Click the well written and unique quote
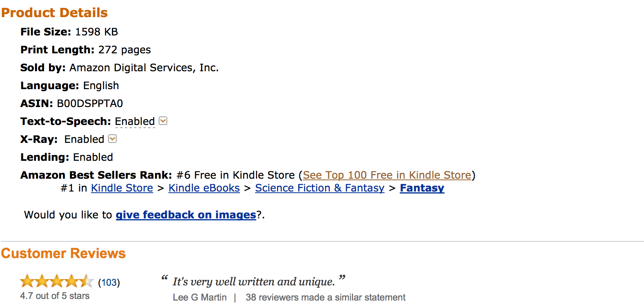Image resolution: width=644 pixels, height=306 pixels. (x=254, y=281)
